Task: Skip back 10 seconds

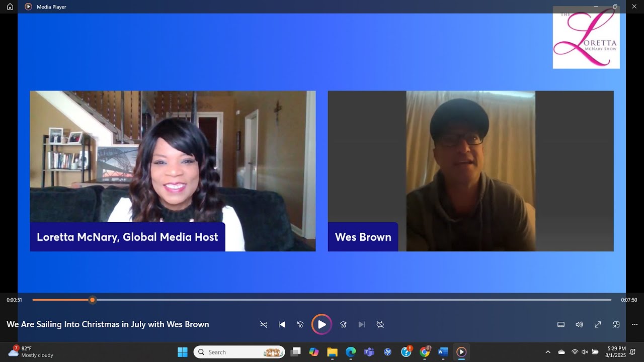Action: [x=300, y=325]
